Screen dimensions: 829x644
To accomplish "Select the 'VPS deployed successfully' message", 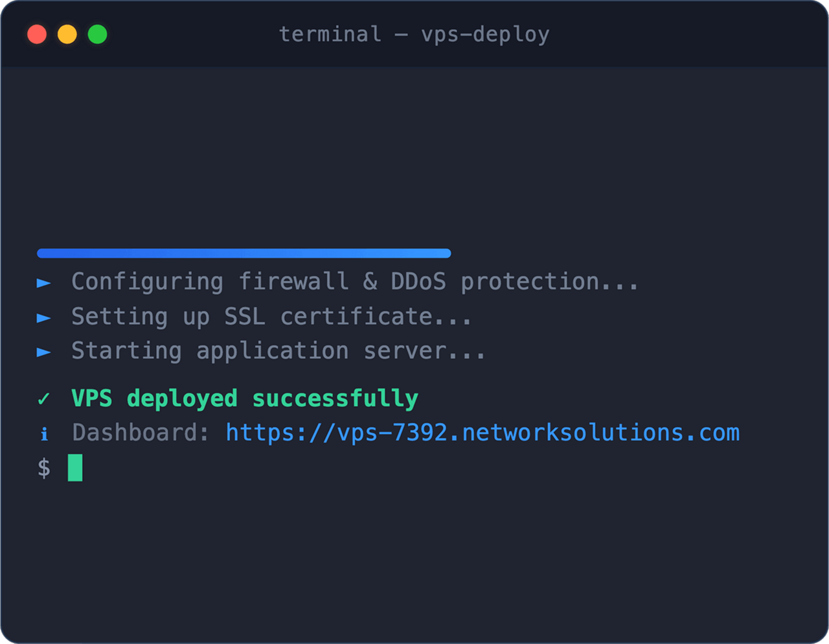I will (x=245, y=398).
